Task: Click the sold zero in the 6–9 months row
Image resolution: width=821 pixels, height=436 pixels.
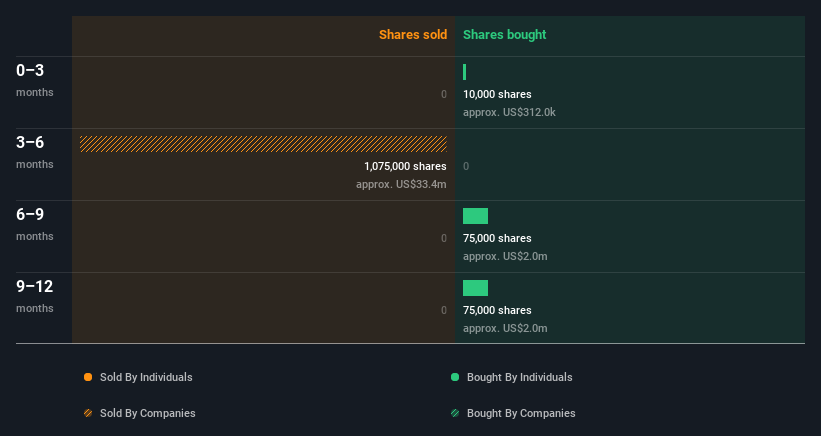Action: (x=444, y=238)
